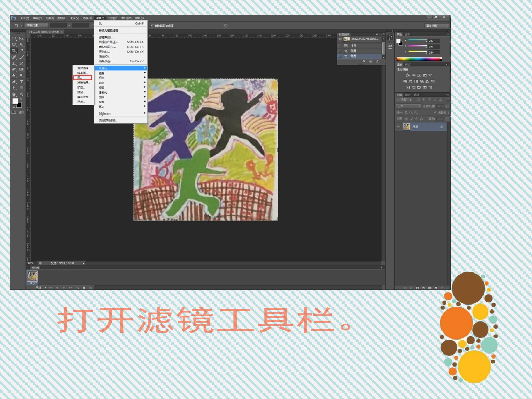Toggle the crop delete pixels checkbox

(x=152, y=25)
